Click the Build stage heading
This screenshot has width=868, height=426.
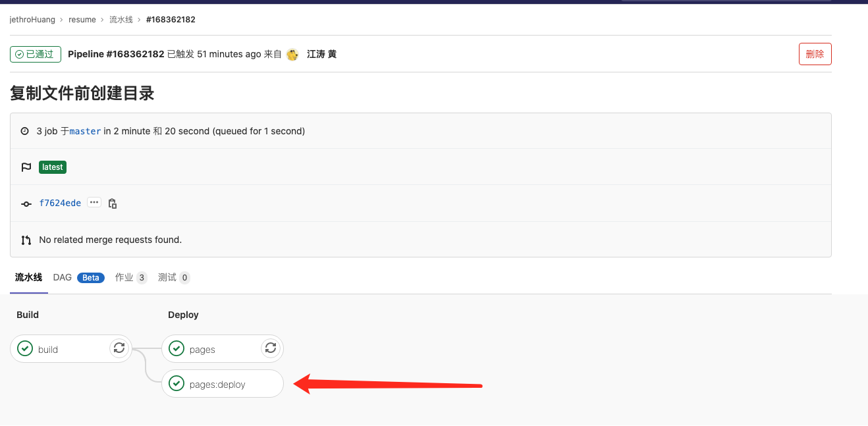click(x=28, y=315)
